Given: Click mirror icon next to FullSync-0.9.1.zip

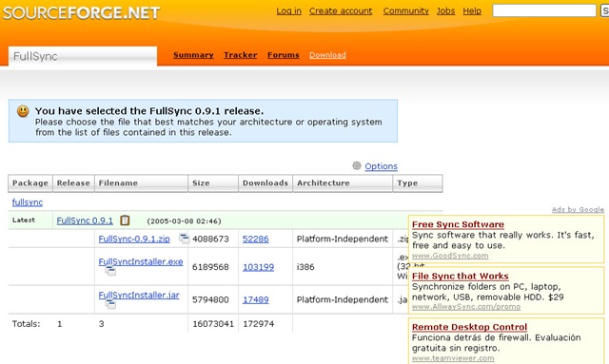Looking at the screenshot, I should point(184,238).
